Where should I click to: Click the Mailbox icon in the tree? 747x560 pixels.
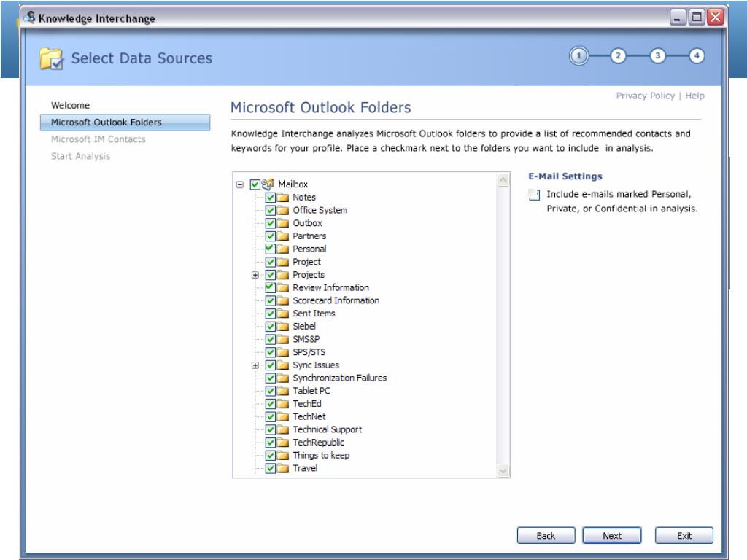[x=268, y=184]
